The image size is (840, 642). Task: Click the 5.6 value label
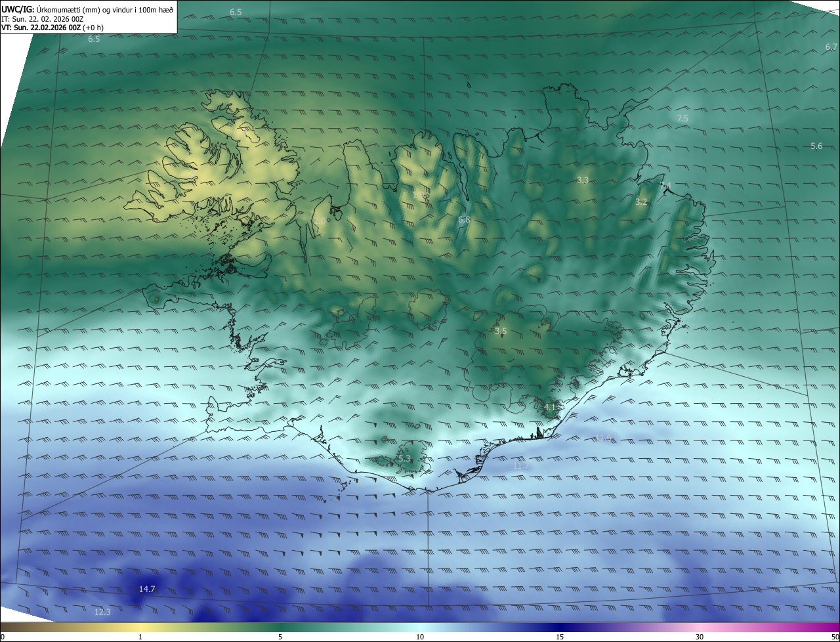816,146
